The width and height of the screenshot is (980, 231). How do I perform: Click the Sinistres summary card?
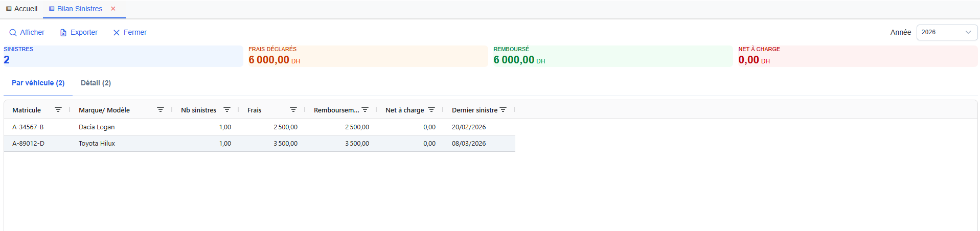(123, 56)
